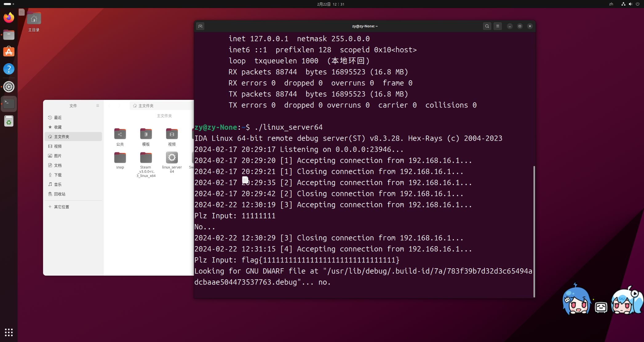
Task: Go back in Files navigation
Action: click(109, 106)
